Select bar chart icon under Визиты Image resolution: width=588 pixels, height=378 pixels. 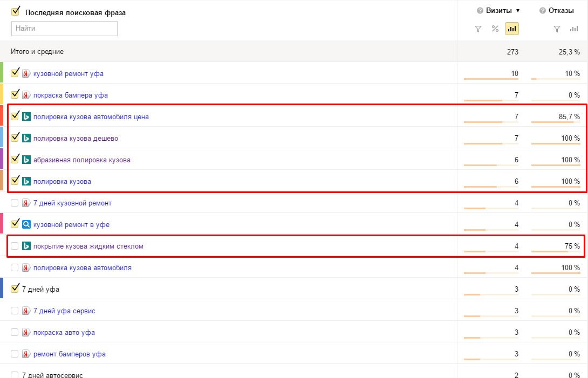pos(512,29)
